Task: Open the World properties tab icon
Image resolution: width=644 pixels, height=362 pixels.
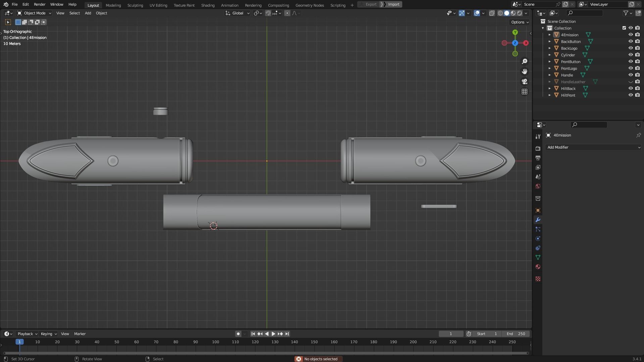Action: (538, 187)
